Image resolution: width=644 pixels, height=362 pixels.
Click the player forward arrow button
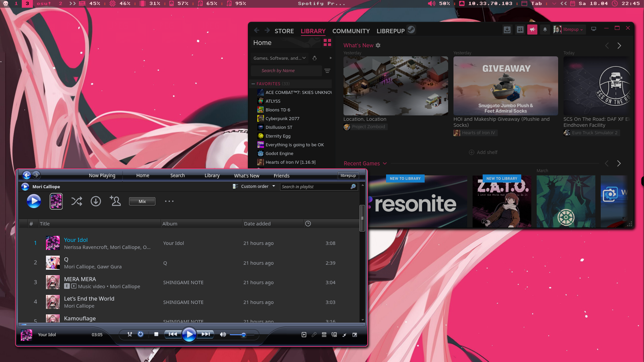click(36, 175)
